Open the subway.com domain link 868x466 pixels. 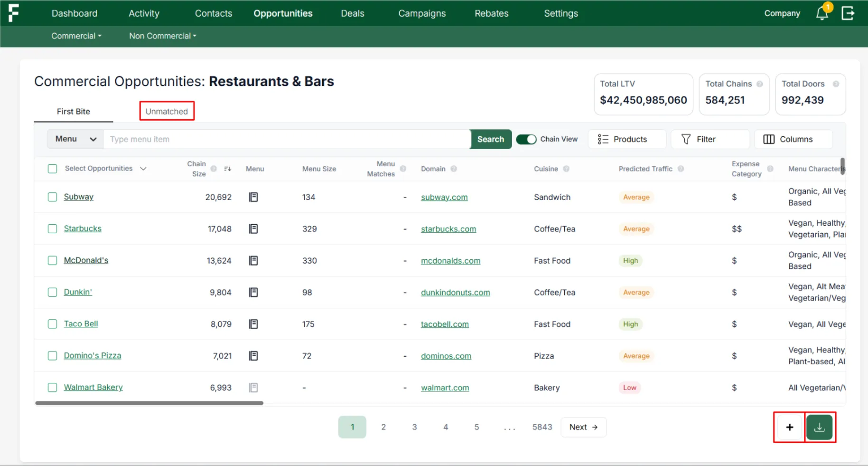click(x=444, y=197)
